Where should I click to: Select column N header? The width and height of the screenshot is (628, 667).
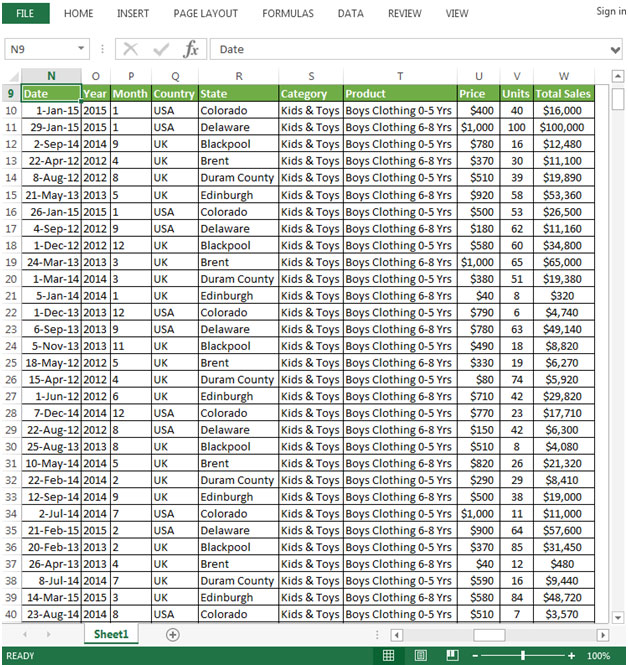click(51, 76)
